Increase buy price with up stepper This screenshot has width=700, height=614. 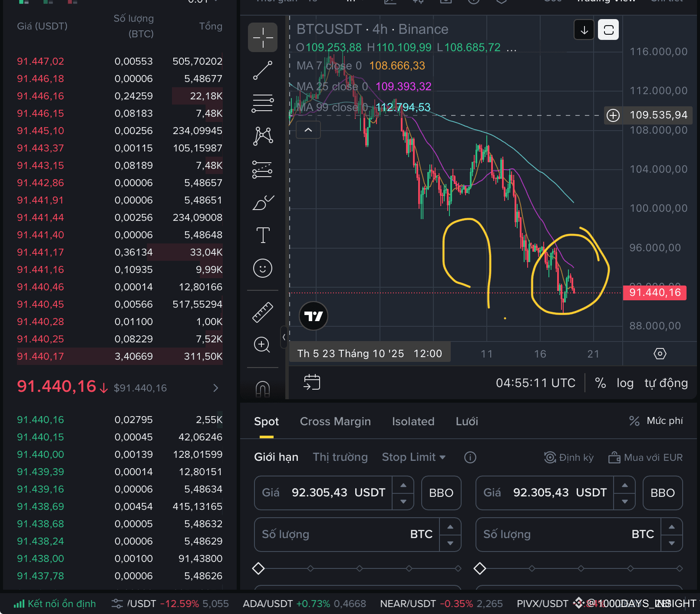(403, 485)
